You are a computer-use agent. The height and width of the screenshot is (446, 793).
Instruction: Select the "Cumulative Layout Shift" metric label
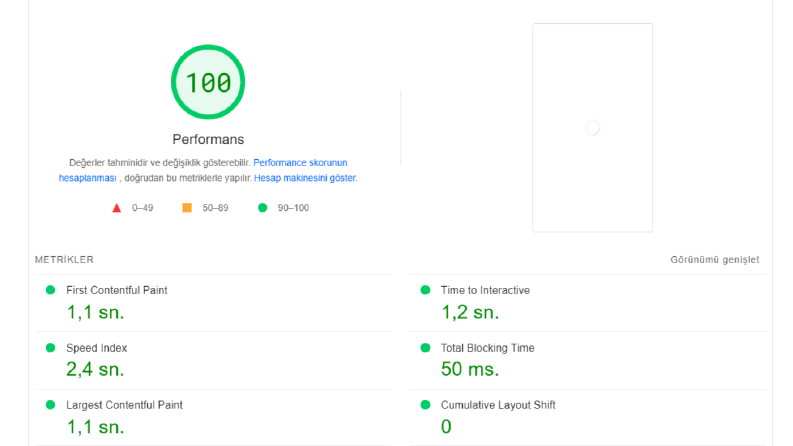[x=498, y=405]
